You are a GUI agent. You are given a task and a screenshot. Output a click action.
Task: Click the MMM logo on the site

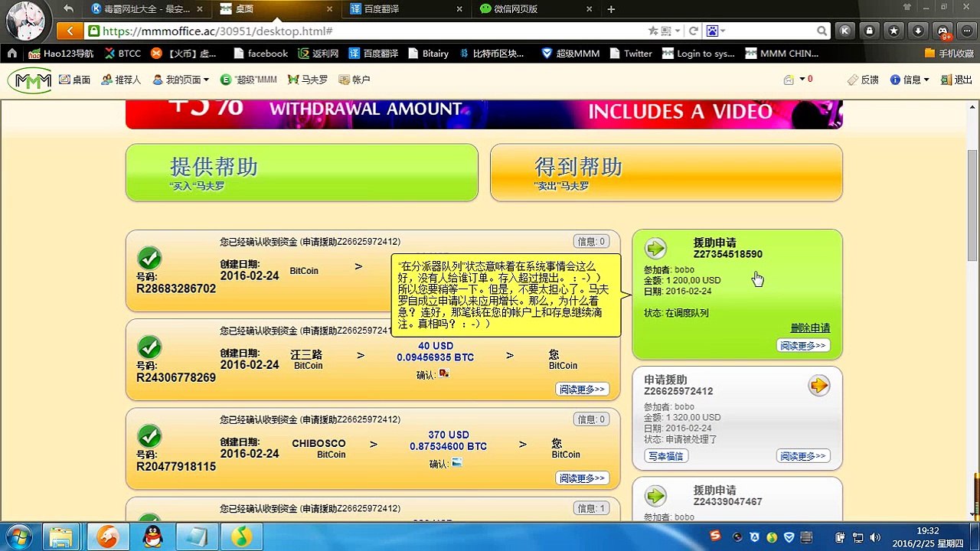(31, 80)
